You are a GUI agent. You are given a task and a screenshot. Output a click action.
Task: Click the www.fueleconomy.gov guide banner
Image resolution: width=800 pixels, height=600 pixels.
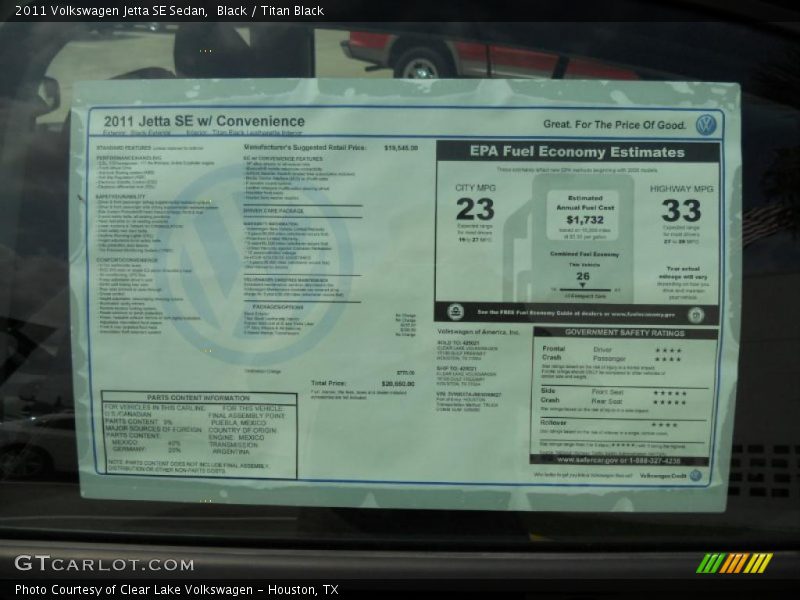(x=576, y=313)
